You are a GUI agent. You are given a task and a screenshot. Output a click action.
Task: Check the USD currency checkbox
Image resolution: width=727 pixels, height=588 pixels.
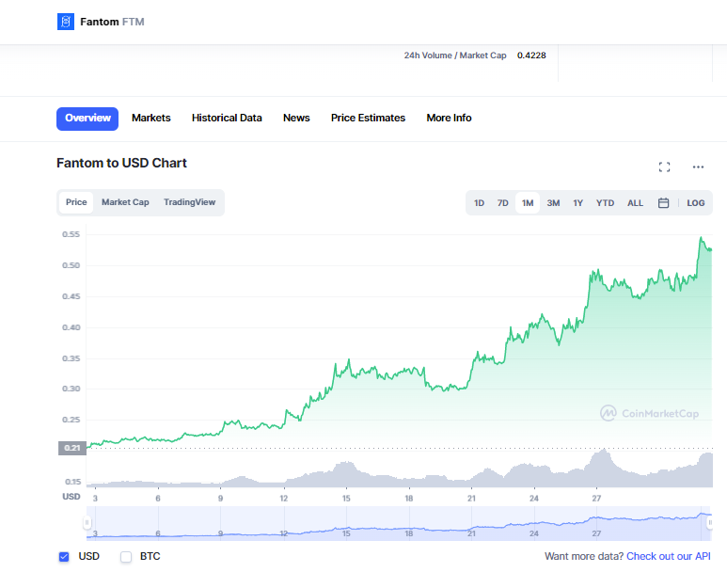(64, 556)
